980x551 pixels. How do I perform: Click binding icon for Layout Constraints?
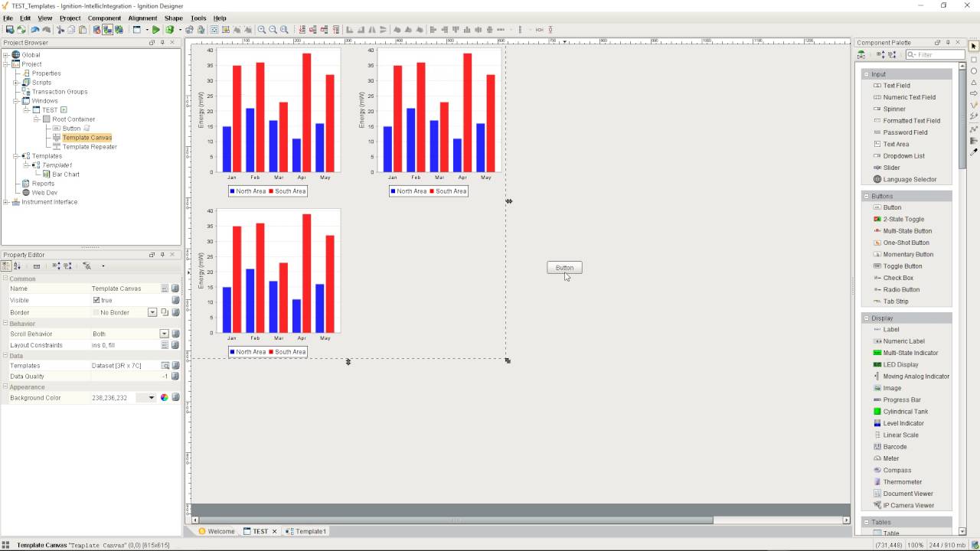175,345
